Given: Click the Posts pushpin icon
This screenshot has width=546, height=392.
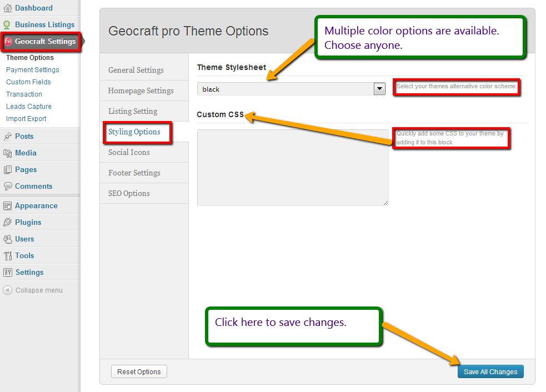Looking at the screenshot, I should point(7,137).
